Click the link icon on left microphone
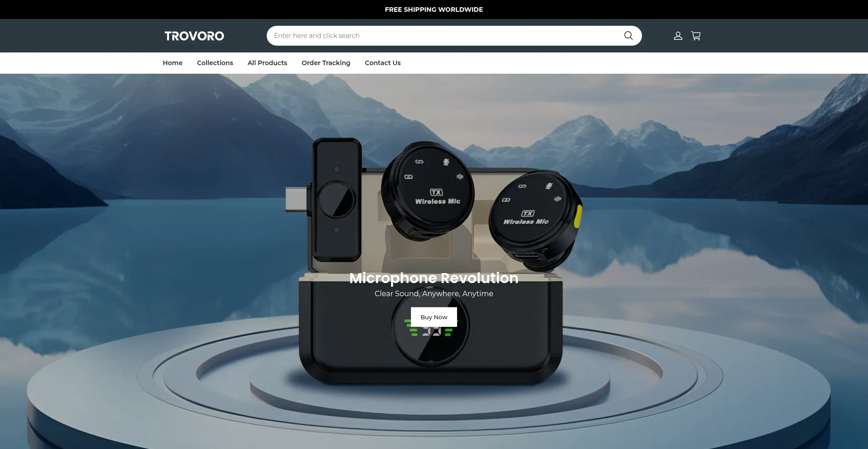 point(419,161)
